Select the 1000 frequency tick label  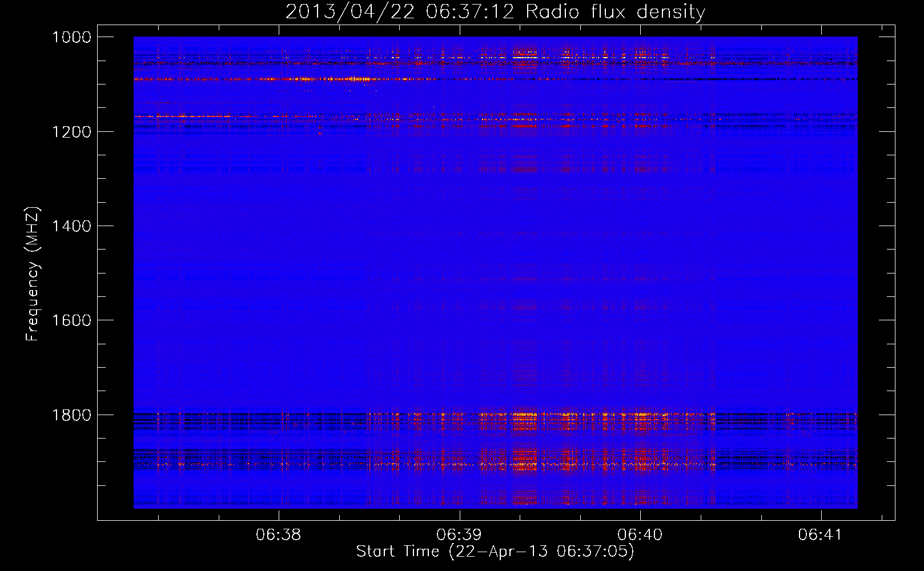(x=71, y=37)
